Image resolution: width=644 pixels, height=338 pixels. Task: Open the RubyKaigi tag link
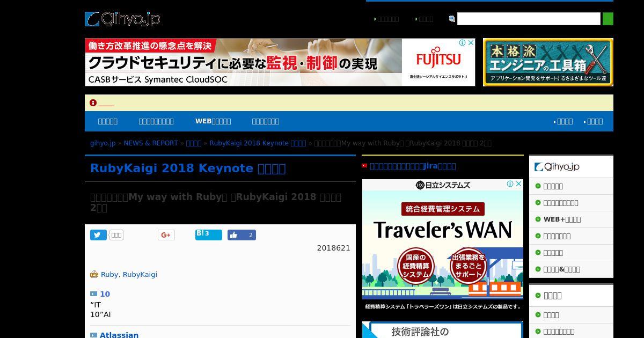click(140, 274)
